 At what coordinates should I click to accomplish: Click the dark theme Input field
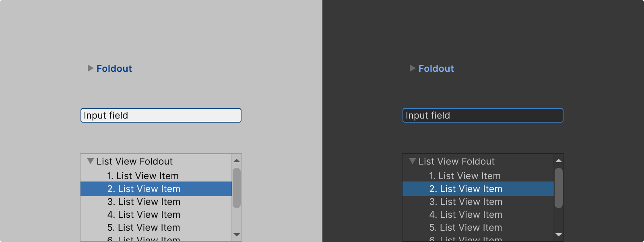(483, 115)
